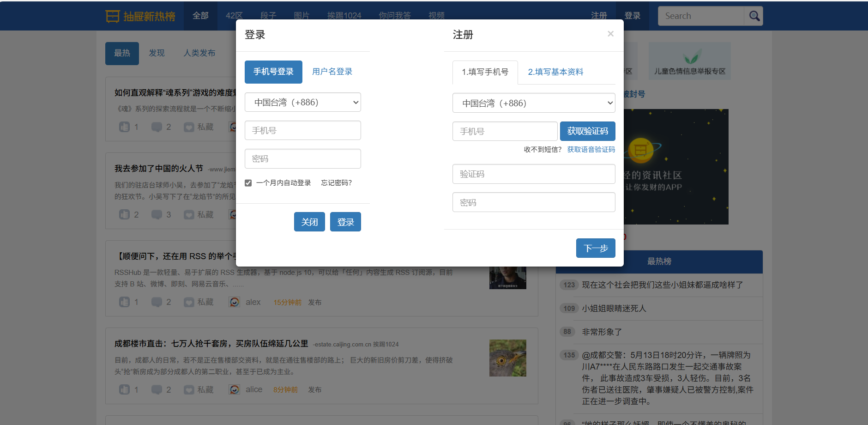
Task: Click the Chouti site logo
Action: (140, 16)
